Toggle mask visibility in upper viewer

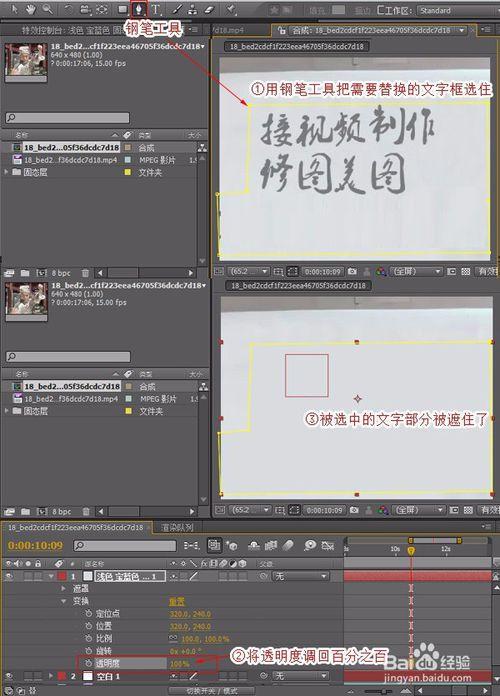(293, 271)
